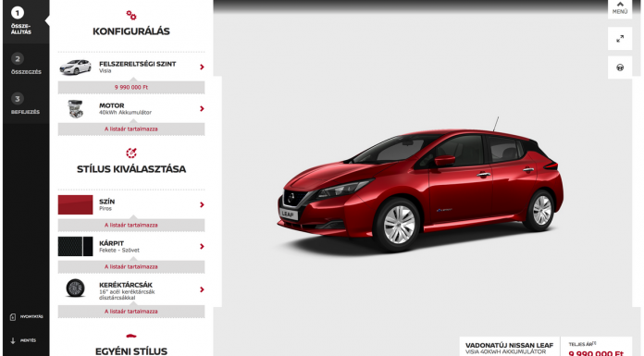
Task: Click the red Piros color swatch
Action: pos(75,205)
